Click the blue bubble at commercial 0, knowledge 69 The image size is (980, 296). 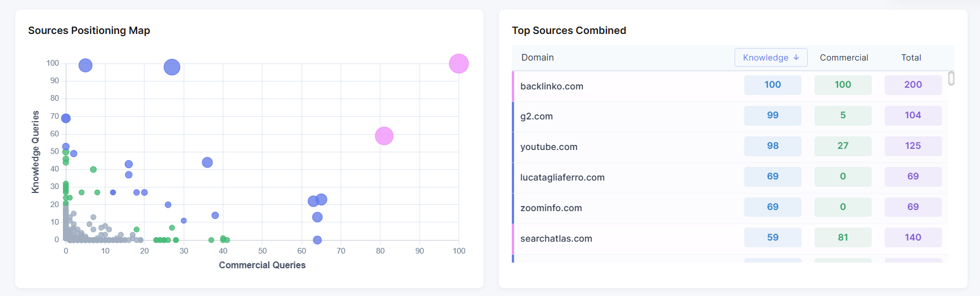pos(66,118)
